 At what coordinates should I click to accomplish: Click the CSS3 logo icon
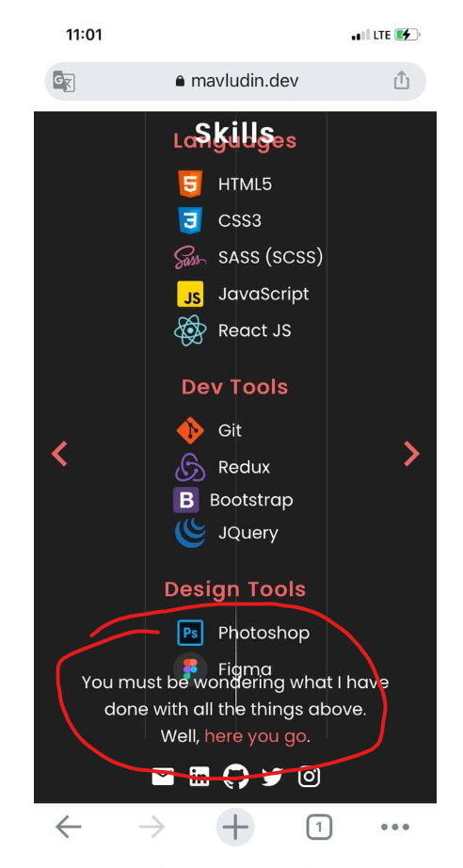190,220
